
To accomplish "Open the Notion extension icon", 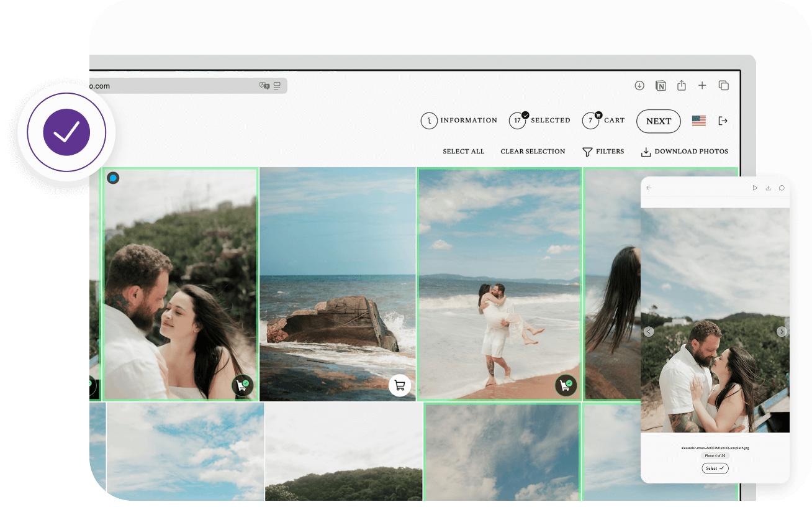I will click(661, 86).
